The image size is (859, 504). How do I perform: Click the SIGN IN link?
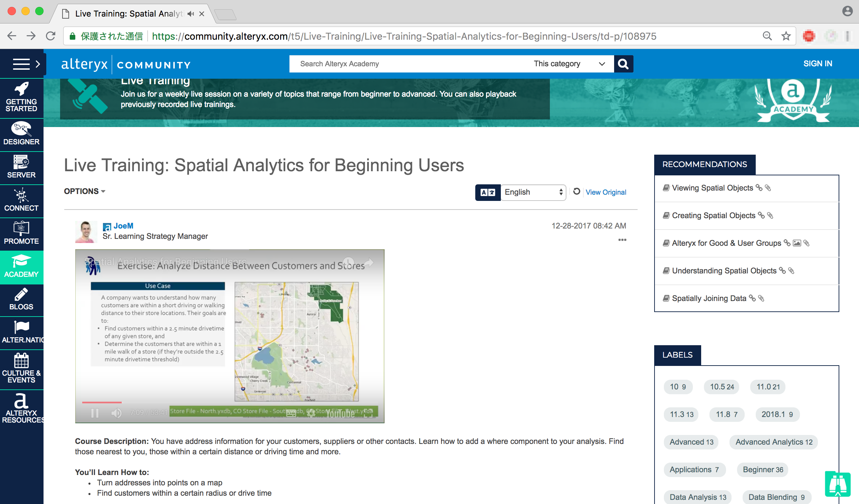click(818, 64)
